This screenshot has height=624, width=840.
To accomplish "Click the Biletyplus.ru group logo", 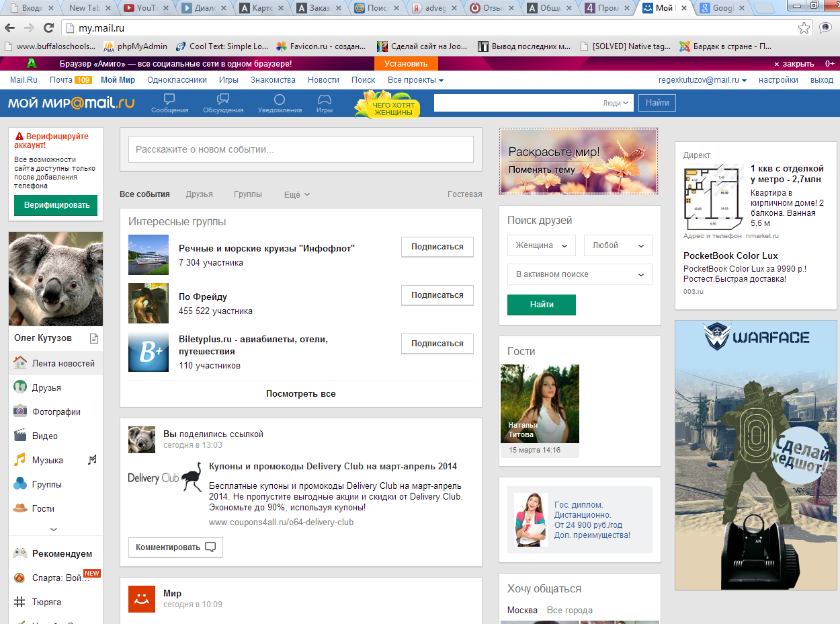I will coord(149,352).
